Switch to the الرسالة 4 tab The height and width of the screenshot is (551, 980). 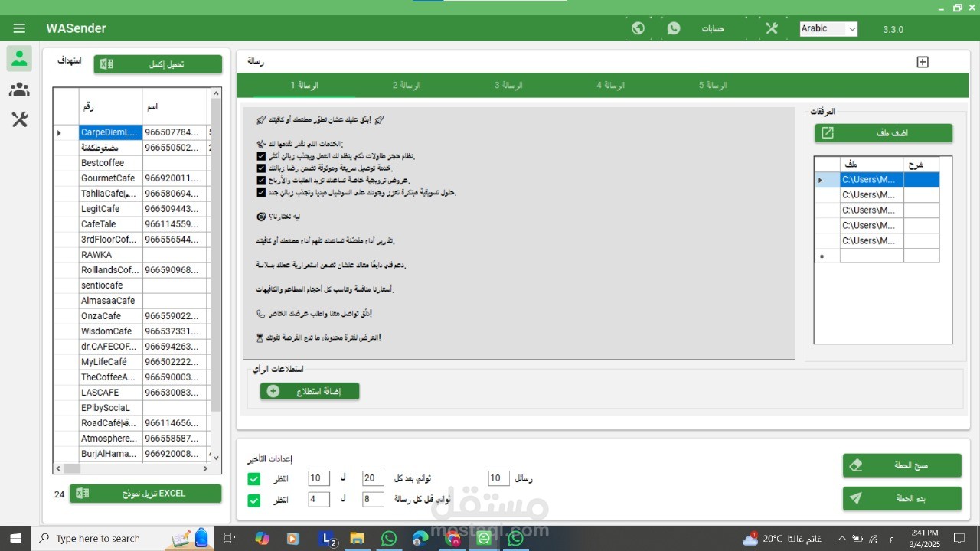click(x=611, y=85)
